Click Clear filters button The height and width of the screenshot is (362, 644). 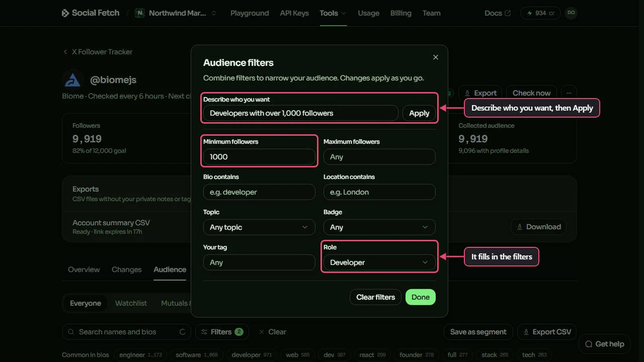pos(375,297)
